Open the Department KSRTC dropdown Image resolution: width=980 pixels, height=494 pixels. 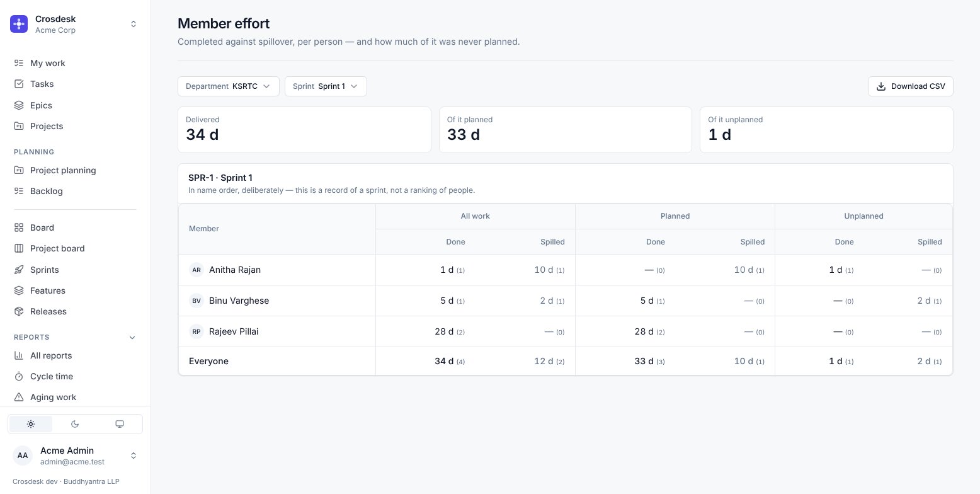[229, 86]
